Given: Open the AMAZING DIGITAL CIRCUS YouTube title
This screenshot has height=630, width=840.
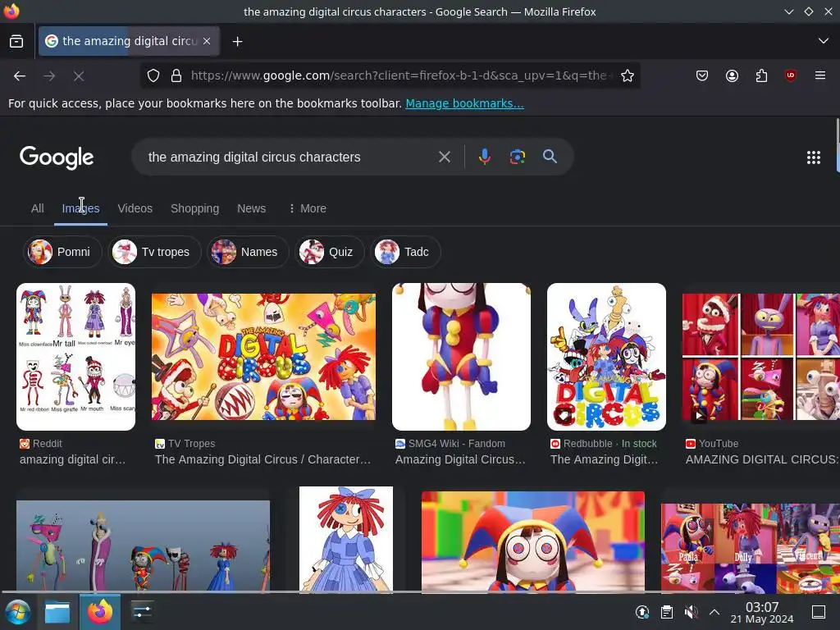Looking at the screenshot, I should (762, 459).
